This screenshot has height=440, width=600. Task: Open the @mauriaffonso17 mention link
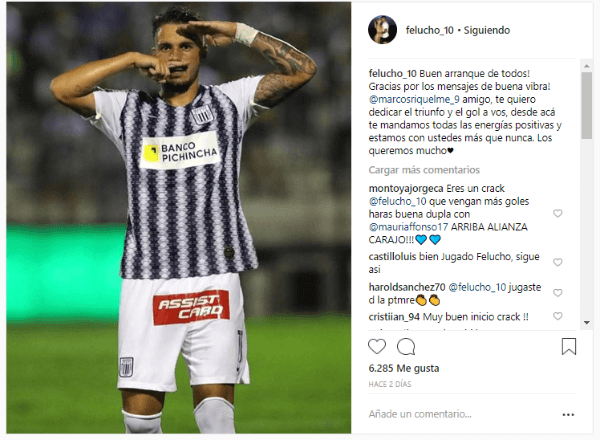coord(408,227)
